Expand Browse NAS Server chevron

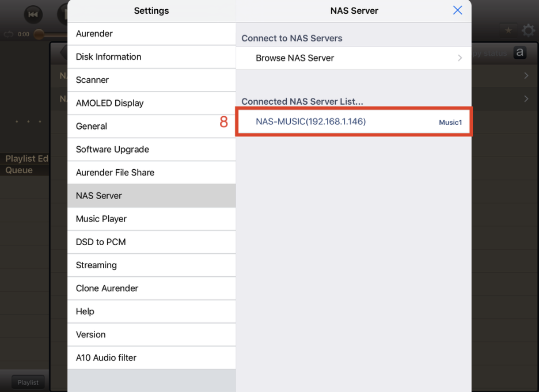pyautogui.click(x=460, y=58)
